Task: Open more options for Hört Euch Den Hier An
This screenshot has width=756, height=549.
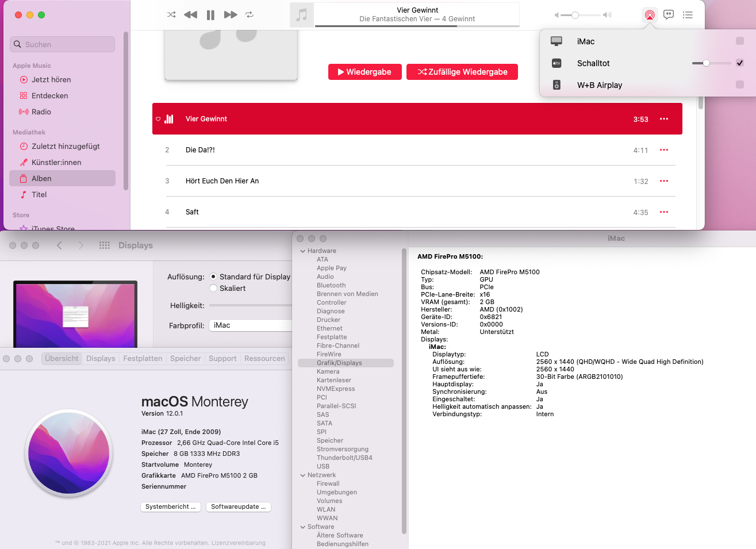Action: (664, 181)
